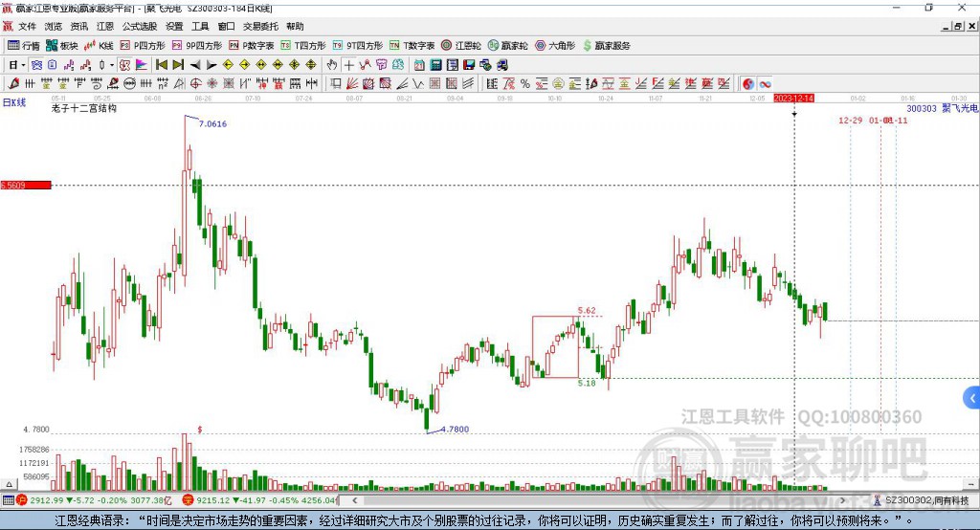Open the 文件 menu
This screenshot has width=980, height=530.
click(x=27, y=26)
